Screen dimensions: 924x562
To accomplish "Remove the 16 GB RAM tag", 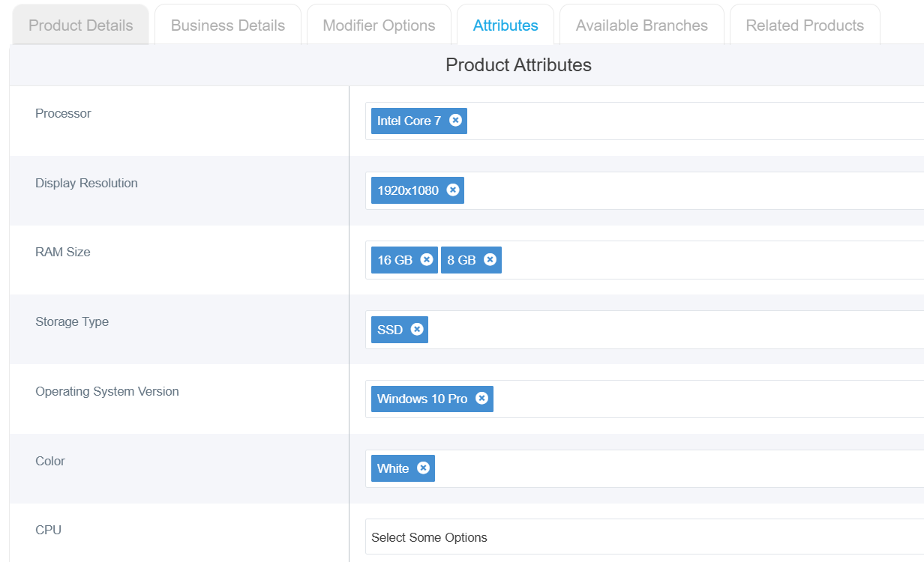I will point(427,259).
